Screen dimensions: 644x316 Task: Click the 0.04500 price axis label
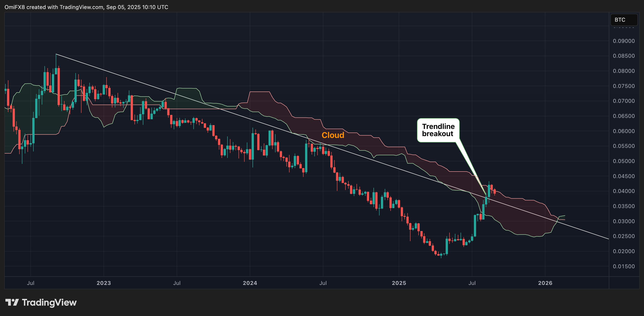(x=624, y=176)
